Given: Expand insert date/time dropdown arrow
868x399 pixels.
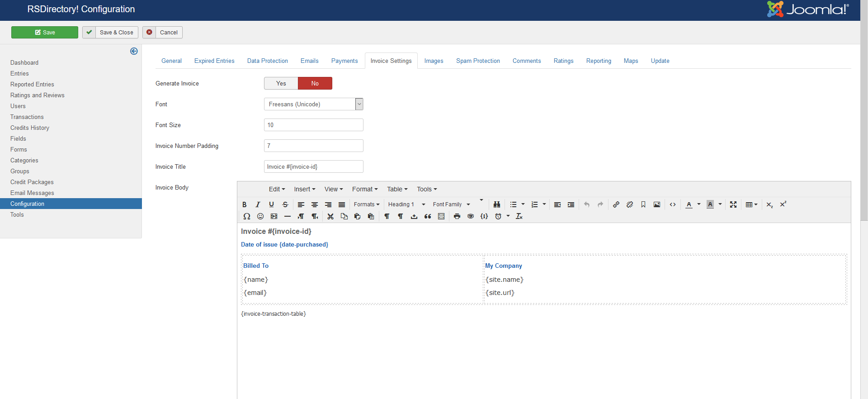Looking at the screenshot, I should 508,216.
